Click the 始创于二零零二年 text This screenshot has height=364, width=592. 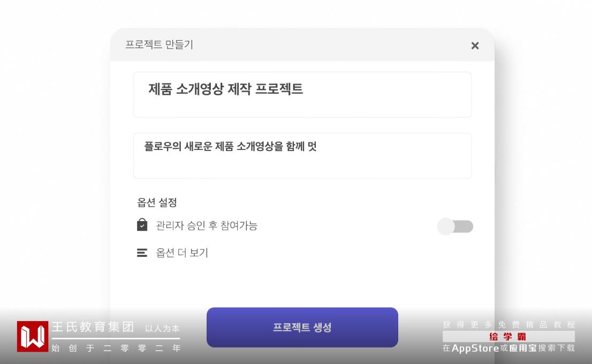[116, 348]
